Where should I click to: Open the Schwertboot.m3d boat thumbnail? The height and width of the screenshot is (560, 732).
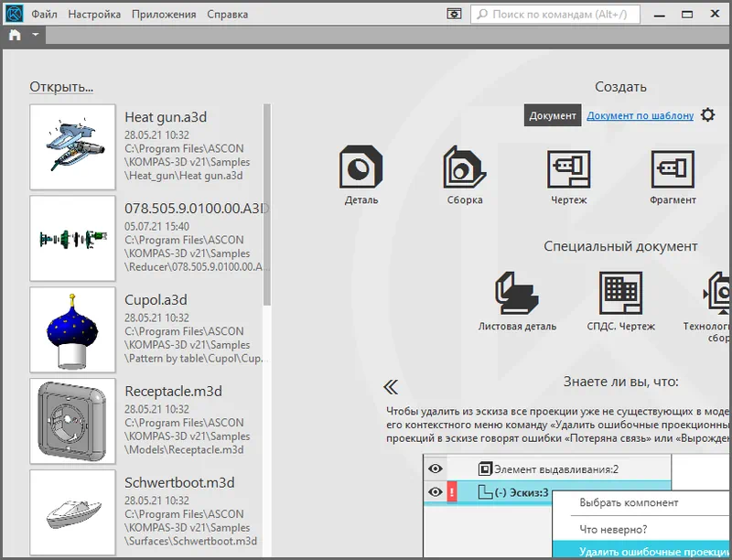pos(72,512)
